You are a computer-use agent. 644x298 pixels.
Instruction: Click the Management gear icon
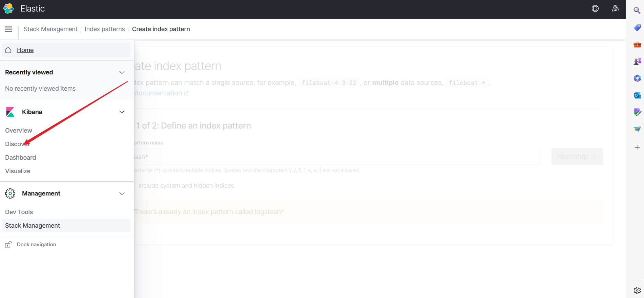tap(10, 193)
